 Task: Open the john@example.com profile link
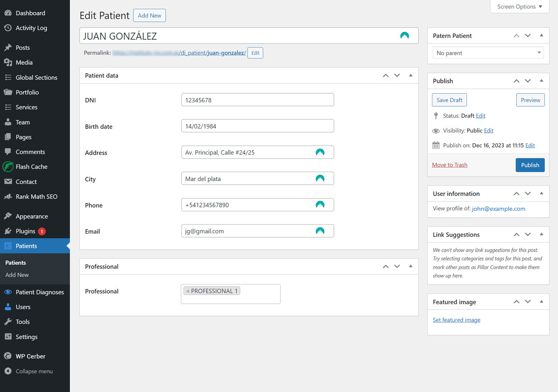click(x=499, y=209)
